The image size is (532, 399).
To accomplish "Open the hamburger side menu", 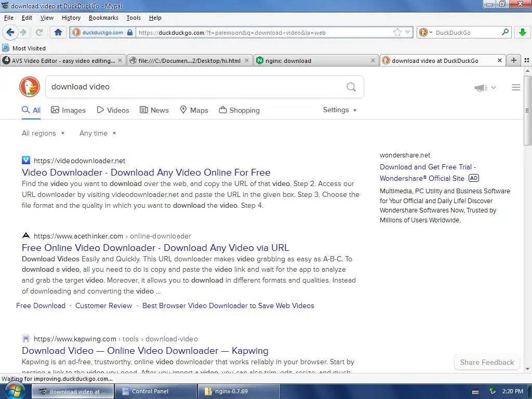I will (x=516, y=87).
